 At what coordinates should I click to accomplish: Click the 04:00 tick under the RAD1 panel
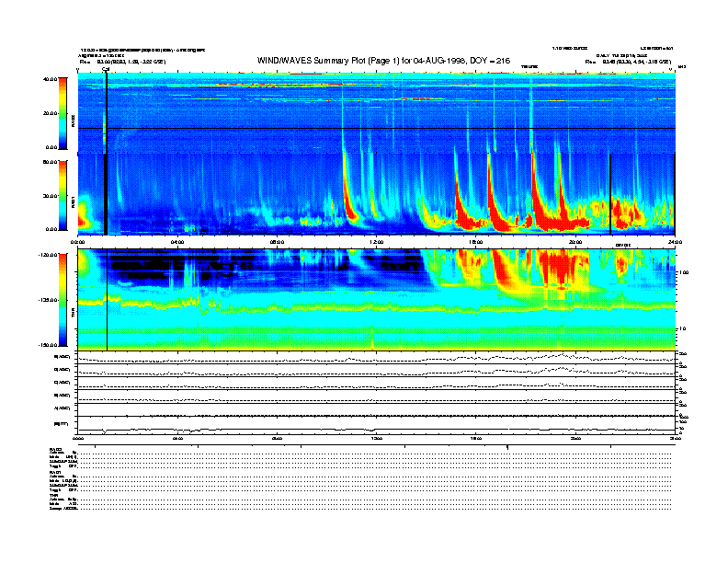[x=177, y=242]
